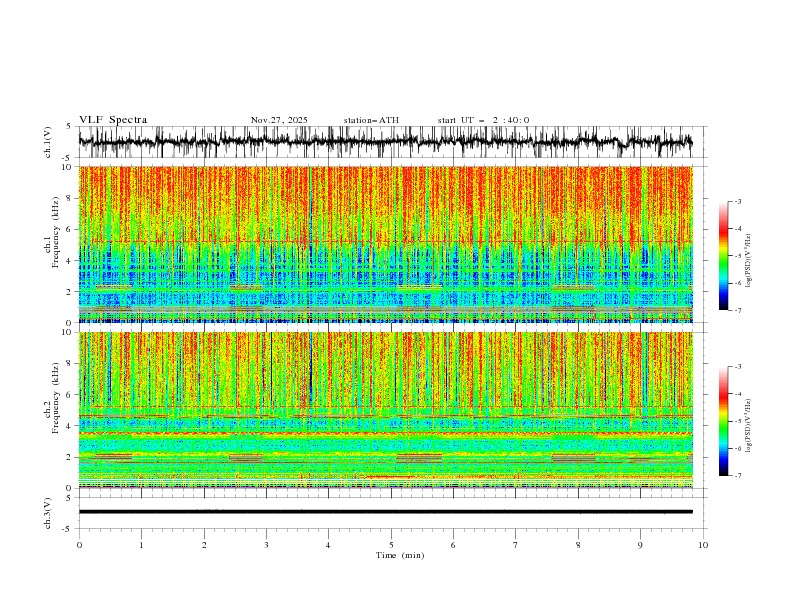Click the "3" tick on the time axis
This screenshot has height=612, width=792.
coord(266,545)
